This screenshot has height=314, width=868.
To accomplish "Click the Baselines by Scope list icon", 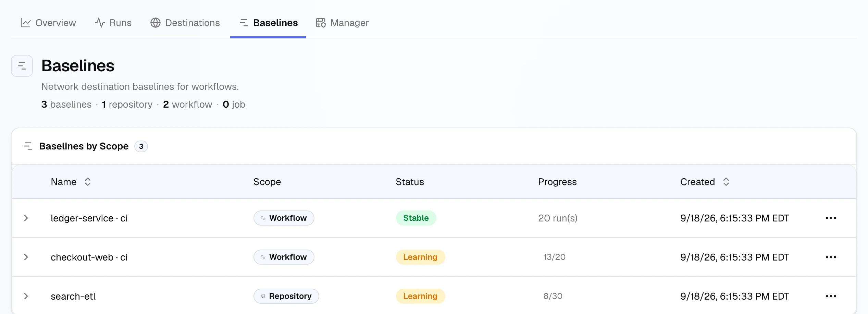I will pyautogui.click(x=28, y=146).
